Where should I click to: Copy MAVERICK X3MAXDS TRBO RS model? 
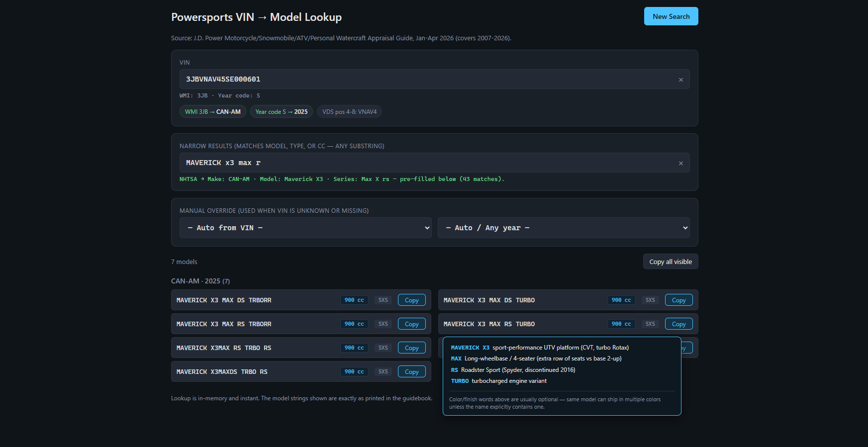[x=412, y=372]
